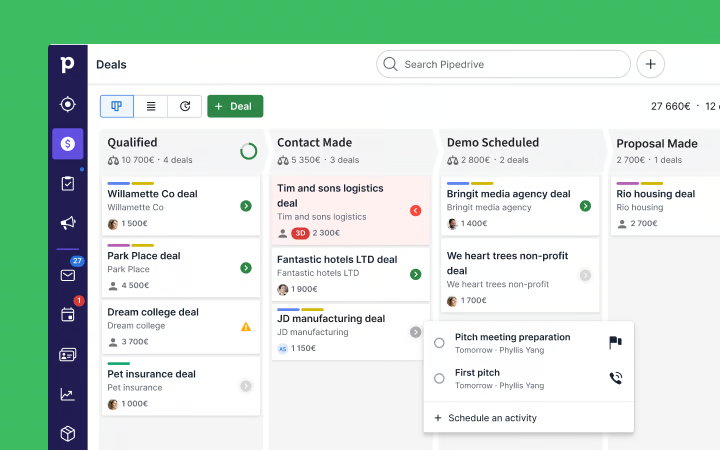Click the owner avatar on Fantastic hotels deal
Screen dimensions: 720x450
[282, 290]
